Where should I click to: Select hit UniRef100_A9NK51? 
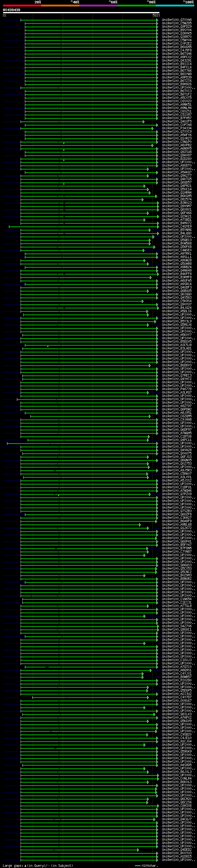click(x=177, y=104)
